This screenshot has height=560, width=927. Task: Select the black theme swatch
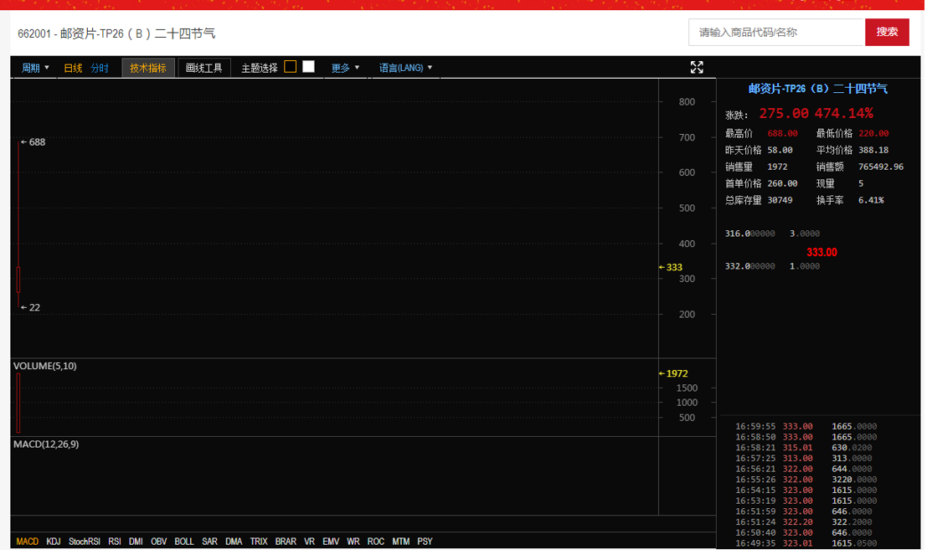pyautogui.click(x=290, y=67)
